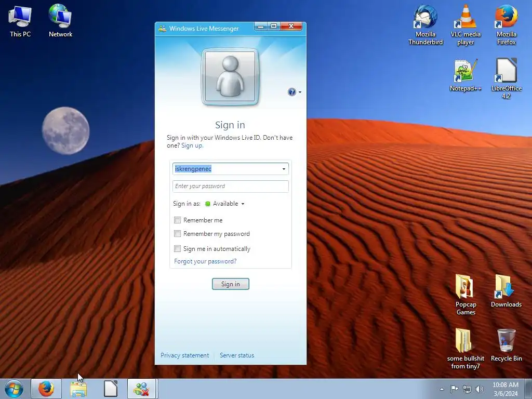The image size is (532, 399).
Task: Expand the Windows Live ID dropdown arrow
Action: [284, 169]
